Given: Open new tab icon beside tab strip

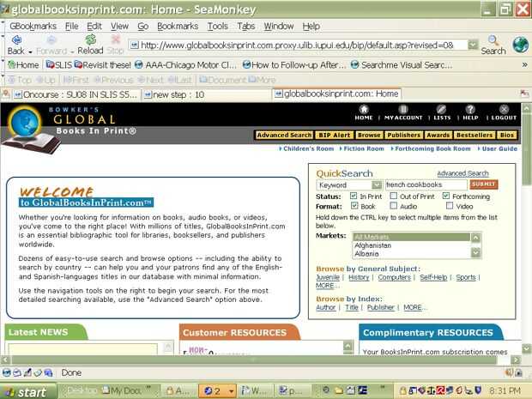Looking at the screenshot, I should [x=6, y=94].
